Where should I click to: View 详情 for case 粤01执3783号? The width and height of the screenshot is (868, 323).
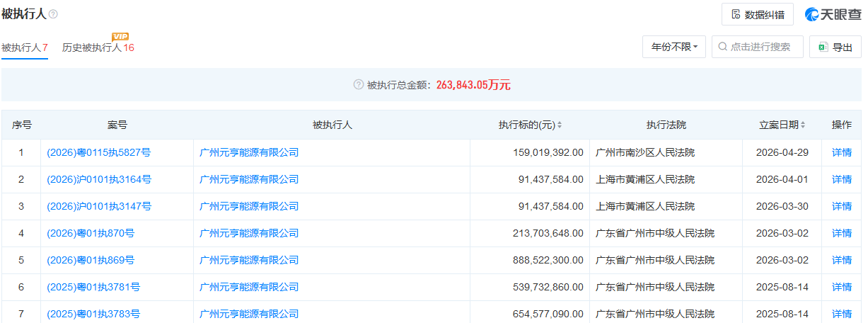842,314
